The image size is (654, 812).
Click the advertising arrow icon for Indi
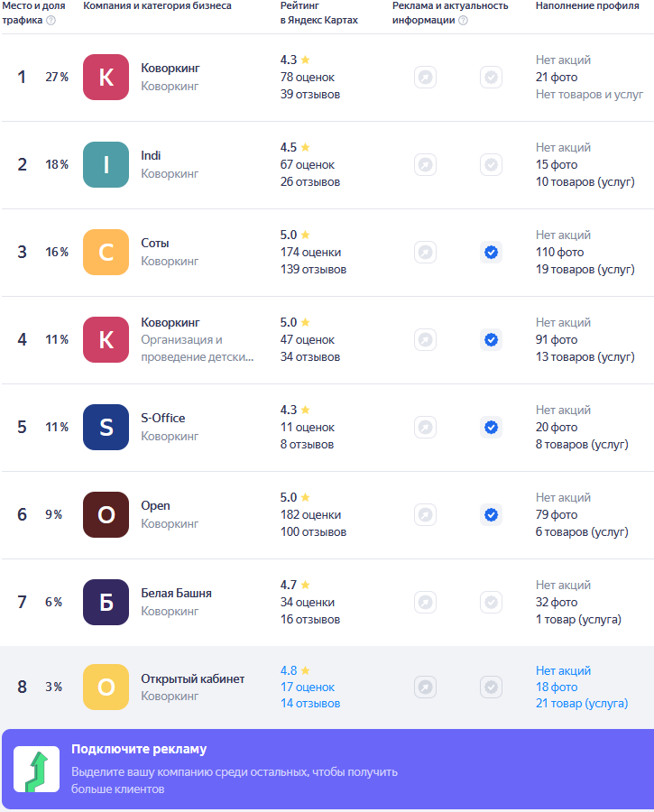(425, 165)
